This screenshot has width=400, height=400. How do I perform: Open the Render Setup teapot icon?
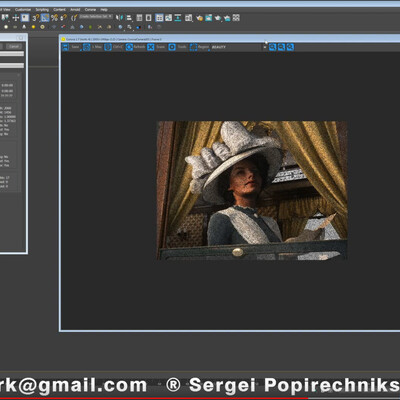[x=199, y=18]
